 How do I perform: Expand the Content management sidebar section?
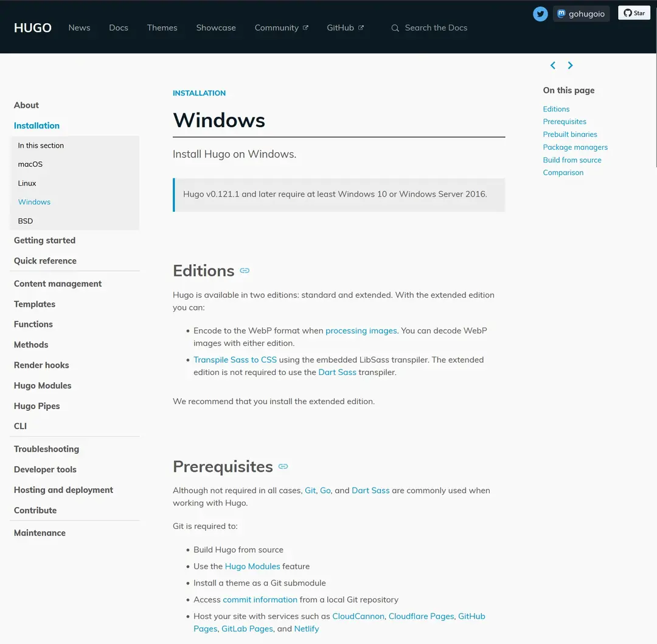(58, 284)
